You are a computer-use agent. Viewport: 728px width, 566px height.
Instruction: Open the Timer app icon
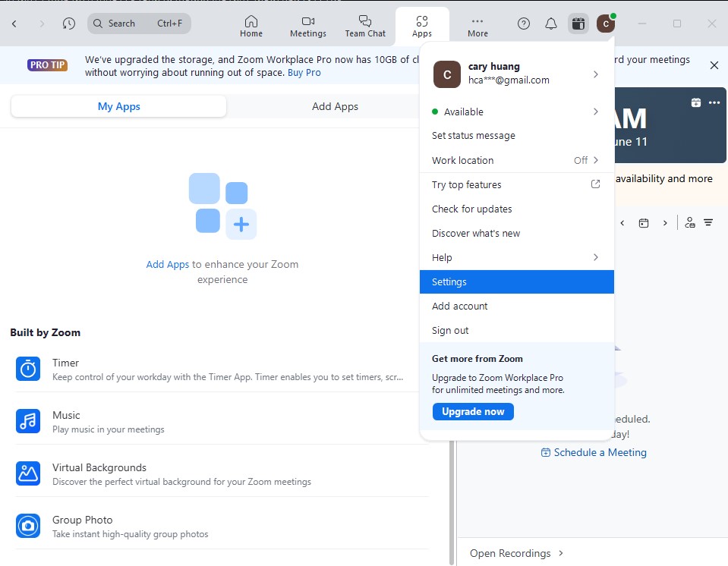pos(28,369)
